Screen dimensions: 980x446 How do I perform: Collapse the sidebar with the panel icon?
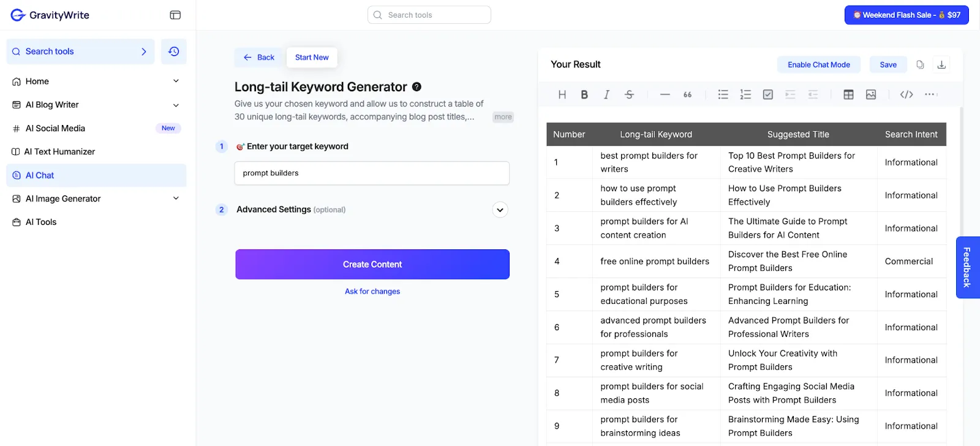[175, 15]
